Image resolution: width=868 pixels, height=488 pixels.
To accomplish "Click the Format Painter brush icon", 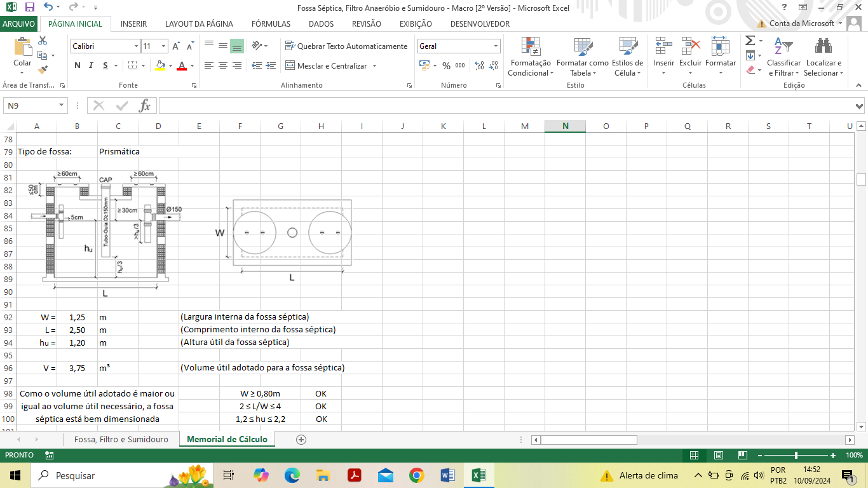I will [43, 70].
